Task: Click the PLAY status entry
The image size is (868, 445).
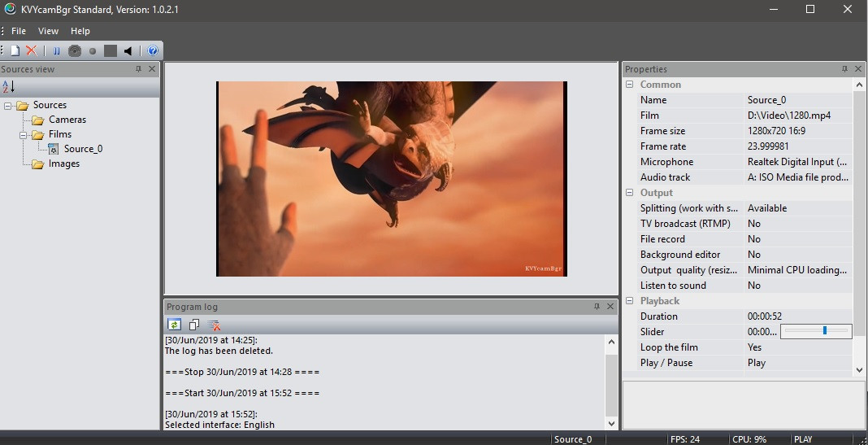Action: tap(803, 439)
